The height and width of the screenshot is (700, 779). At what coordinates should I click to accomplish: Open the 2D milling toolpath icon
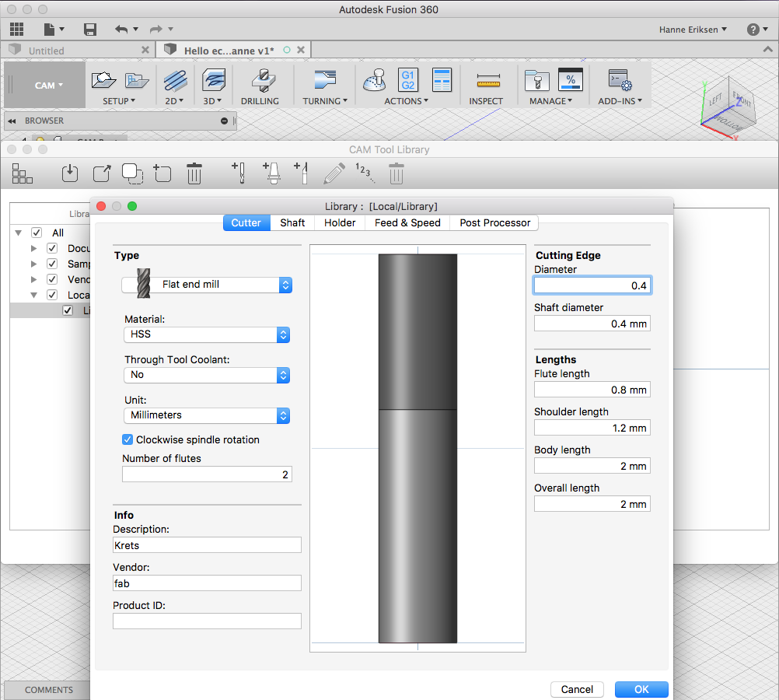tap(175, 80)
